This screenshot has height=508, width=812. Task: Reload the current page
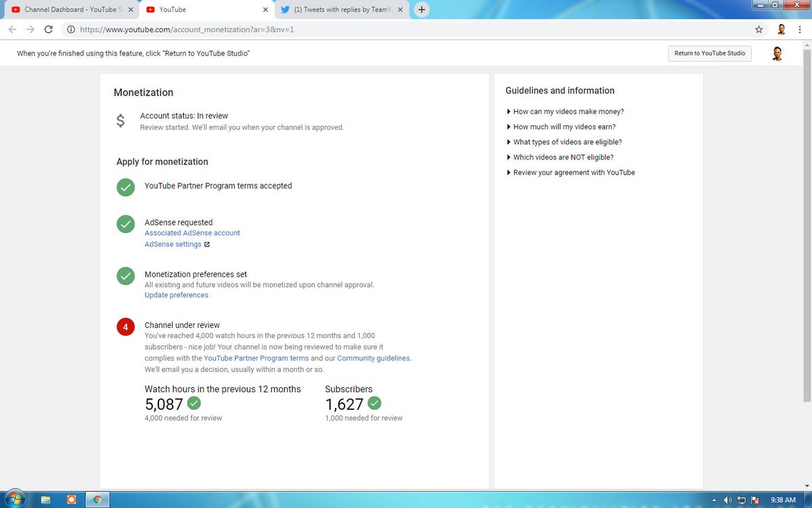(x=49, y=30)
